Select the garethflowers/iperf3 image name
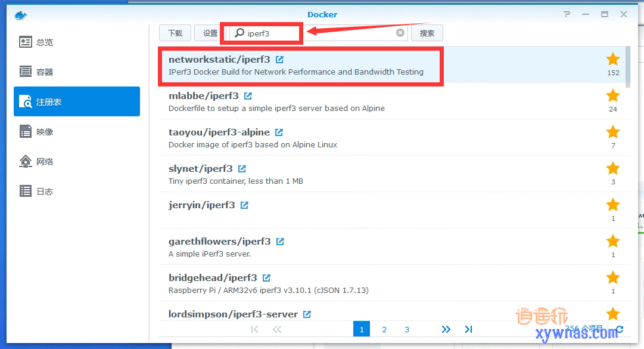 pyautogui.click(x=220, y=241)
